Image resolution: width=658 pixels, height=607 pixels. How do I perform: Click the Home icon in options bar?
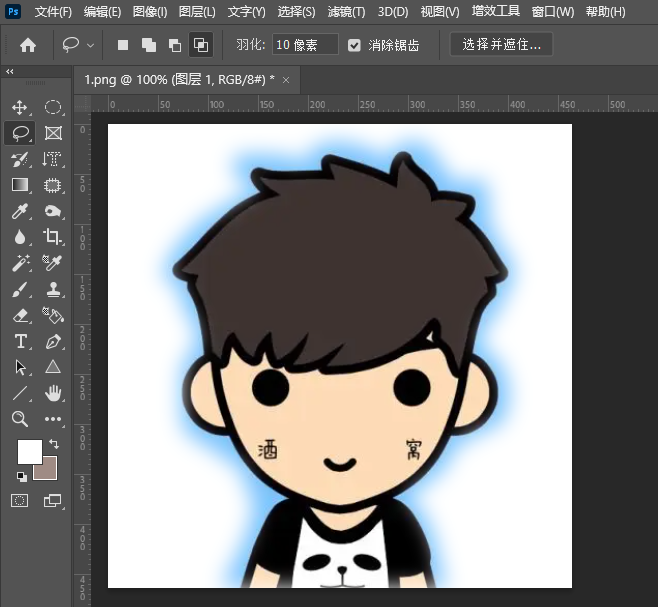click(28, 45)
